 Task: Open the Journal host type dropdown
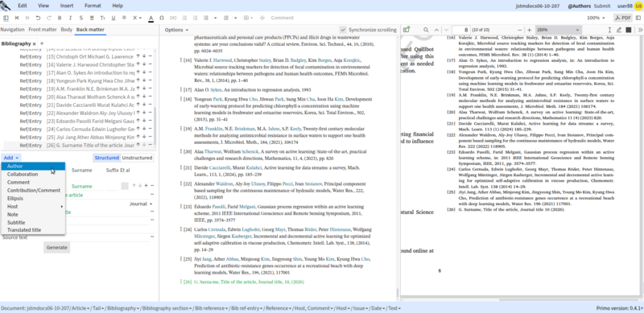[x=141, y=204]
